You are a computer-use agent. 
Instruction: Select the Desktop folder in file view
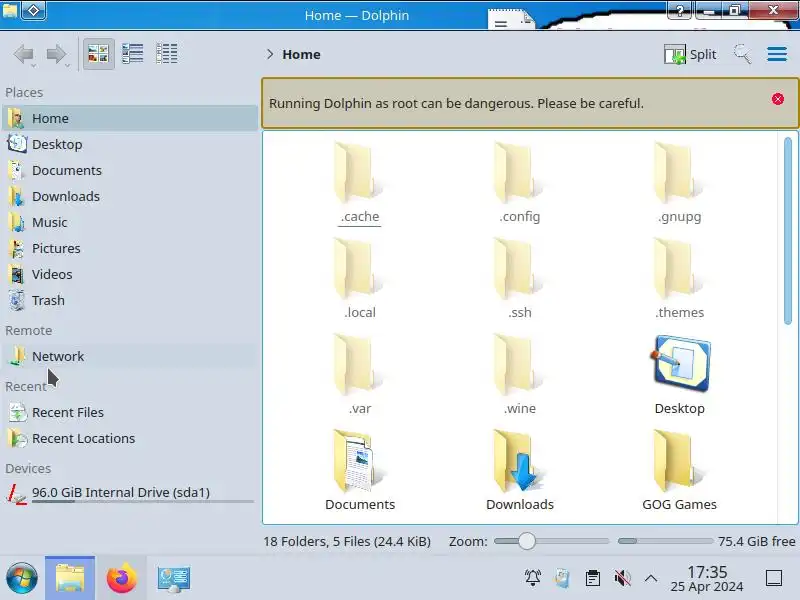point(681,364)
